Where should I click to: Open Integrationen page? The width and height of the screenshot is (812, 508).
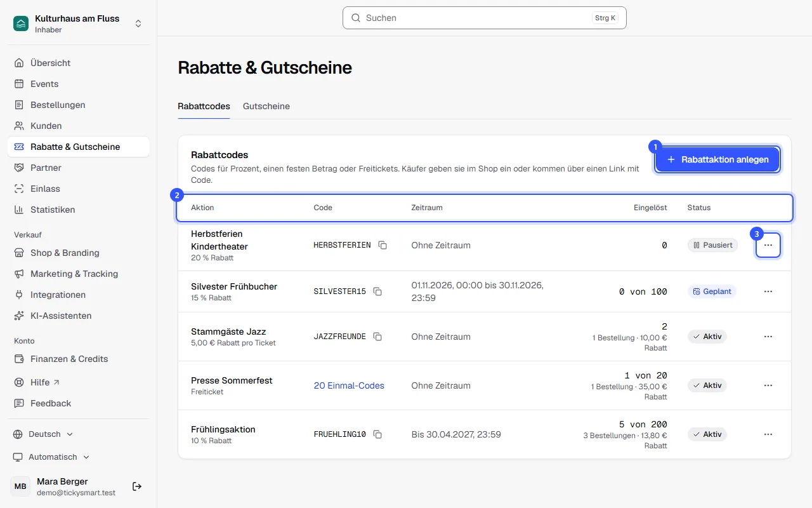coord(79,295)
